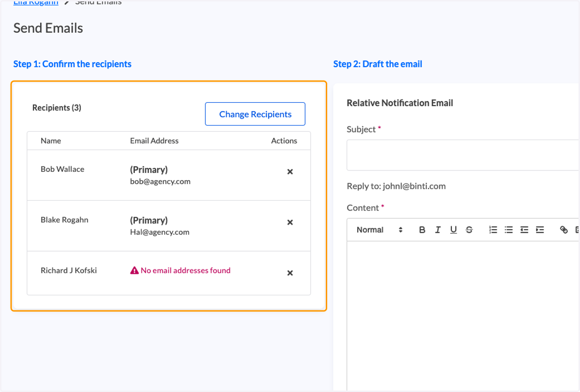Insert a bulleted list

(508, 230)
